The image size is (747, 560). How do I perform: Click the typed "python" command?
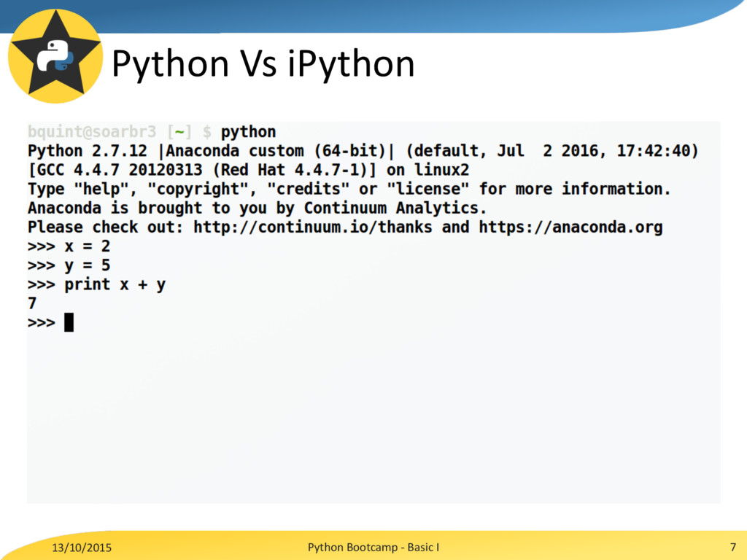click(248, 132)
